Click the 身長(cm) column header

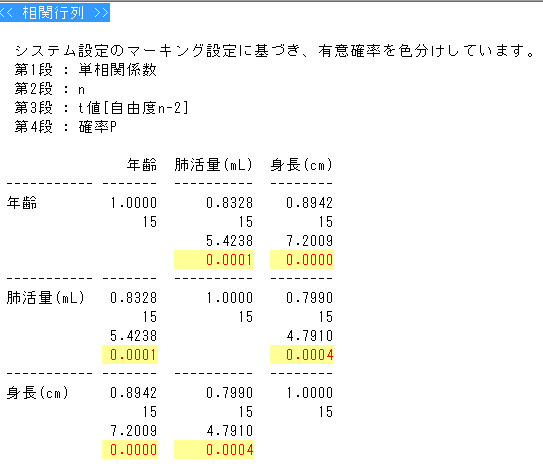[302, 165]
